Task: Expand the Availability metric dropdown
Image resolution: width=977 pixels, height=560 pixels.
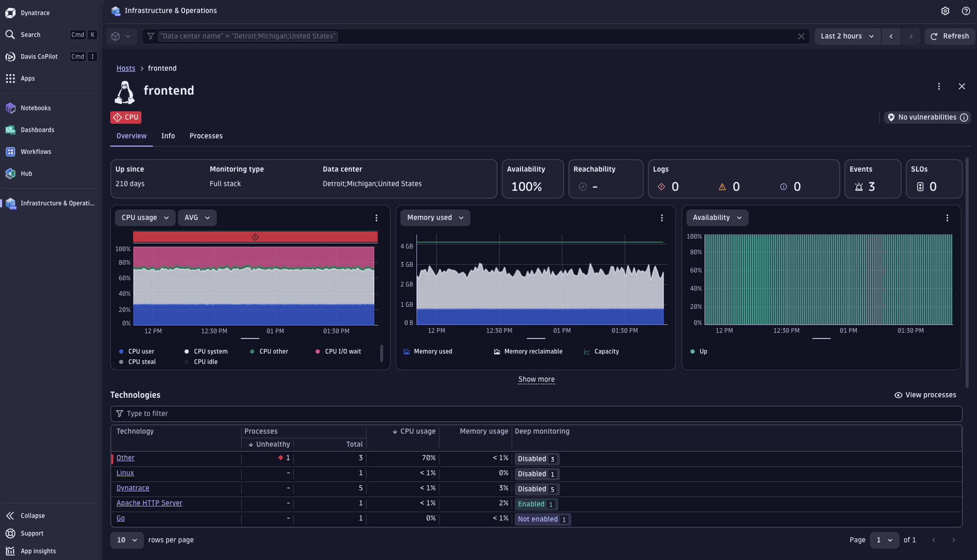Action: 717,218
